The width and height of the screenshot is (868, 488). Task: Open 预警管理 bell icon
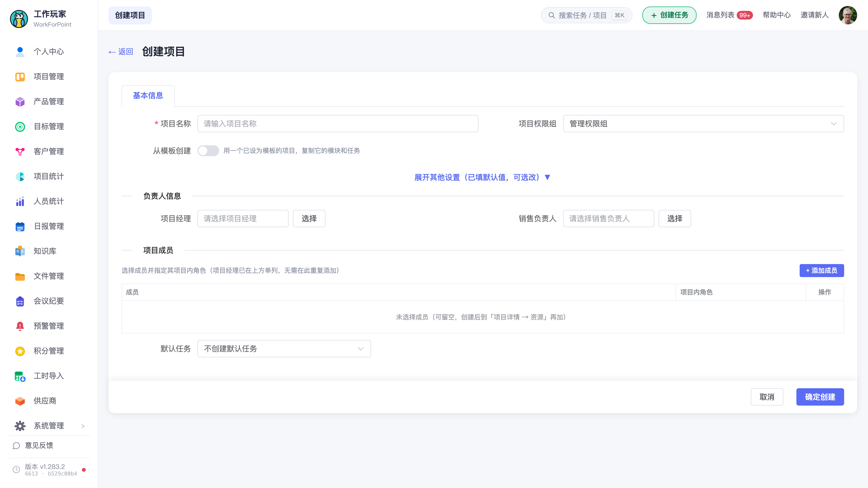pyautogui.click(x=20, y=326)
